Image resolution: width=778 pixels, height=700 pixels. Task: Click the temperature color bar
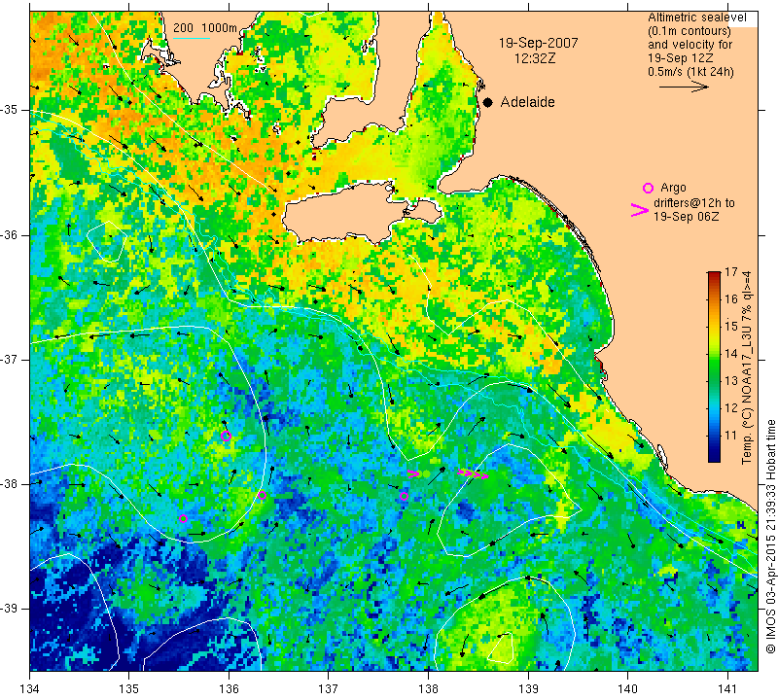click(x=714, y=367)
